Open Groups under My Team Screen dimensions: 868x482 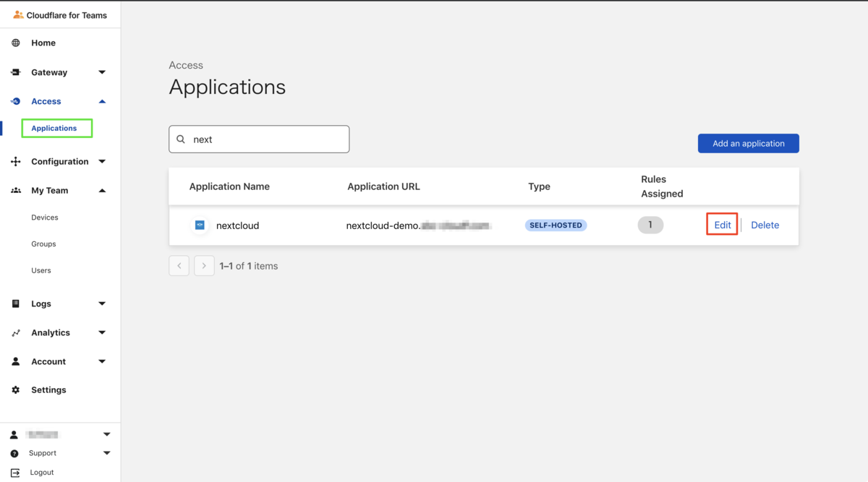coord(43,244)
